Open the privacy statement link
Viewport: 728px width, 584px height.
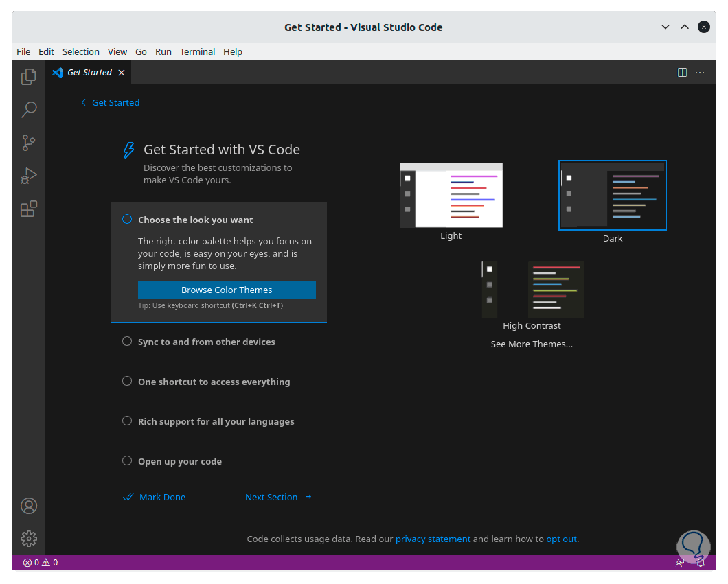[x=433, y=539]
